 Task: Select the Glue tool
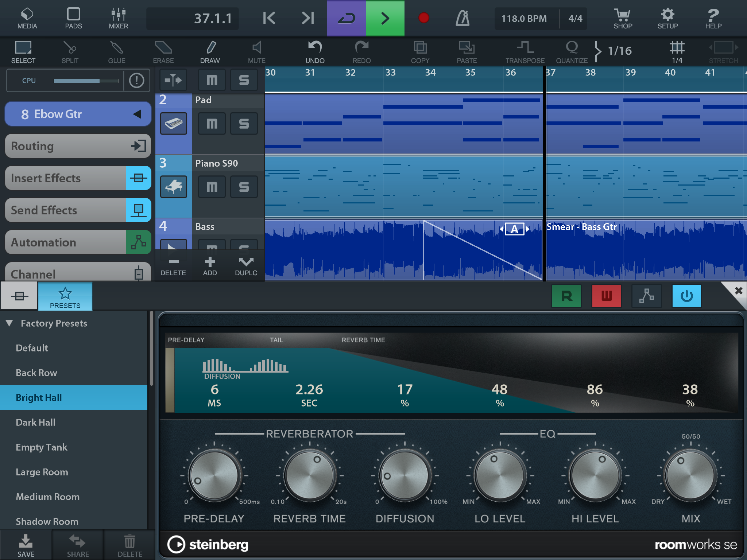pyautogui.click(x=116, y=52)
